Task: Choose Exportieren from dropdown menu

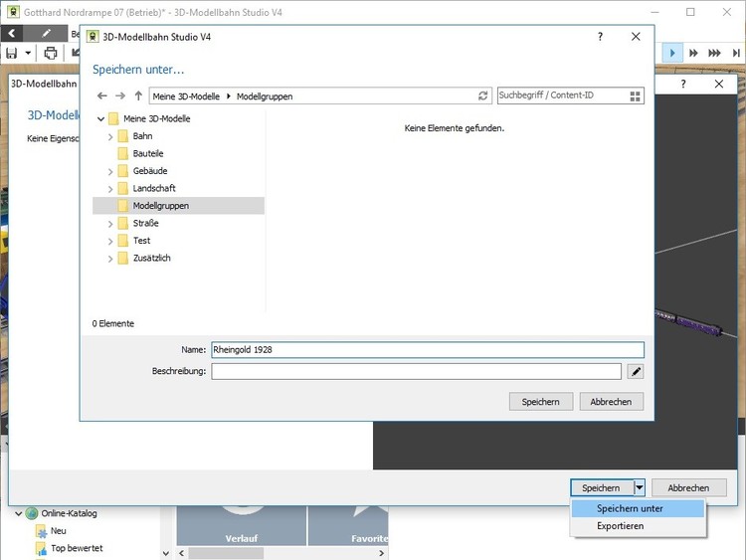Action: pyautogui.click(x=638, y=526)
